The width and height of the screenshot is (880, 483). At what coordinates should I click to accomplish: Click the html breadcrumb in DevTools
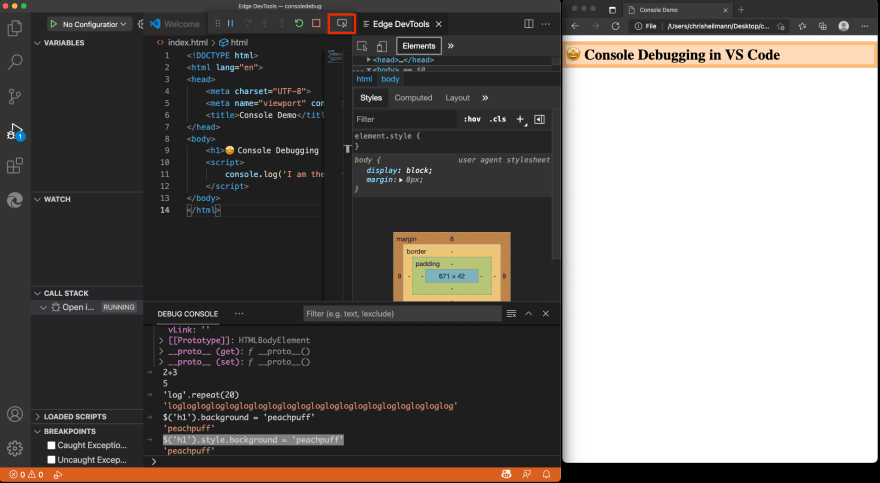point(364,79)
